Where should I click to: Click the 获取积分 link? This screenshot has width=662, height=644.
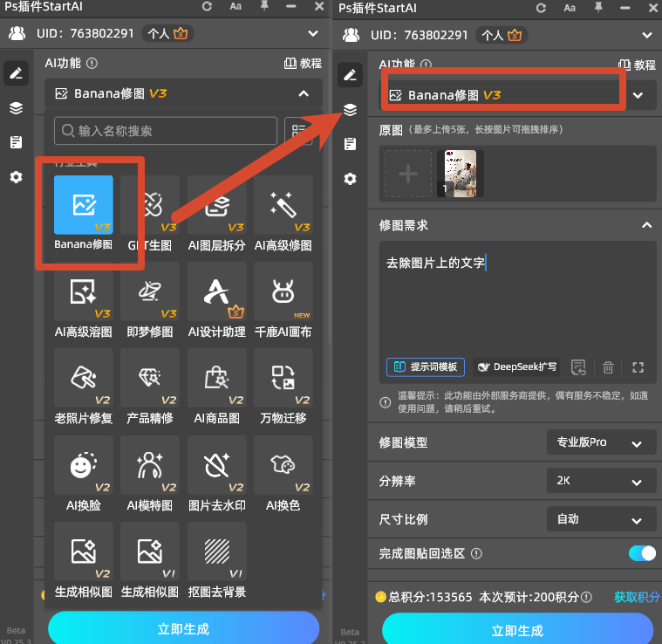(x=636, y=597)
